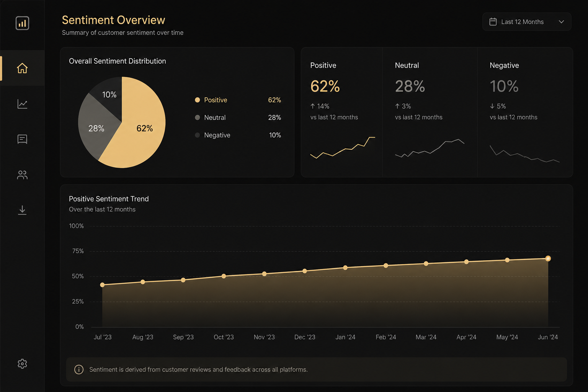Screen dimensions: 588x392
Task: Open settings gear icon in sidebar
Action: [x=22, y=364]
